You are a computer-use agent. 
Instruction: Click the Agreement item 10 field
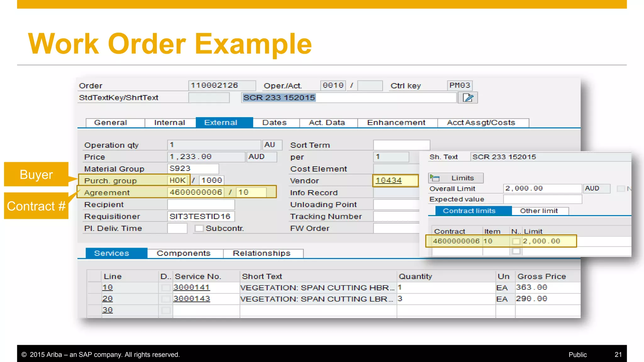pos(252,192)
